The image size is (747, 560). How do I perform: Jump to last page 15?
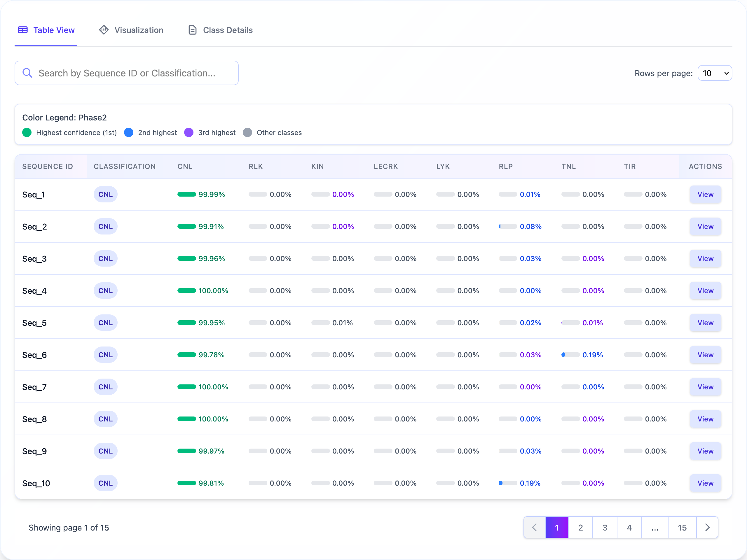click(x=682, y=527)
